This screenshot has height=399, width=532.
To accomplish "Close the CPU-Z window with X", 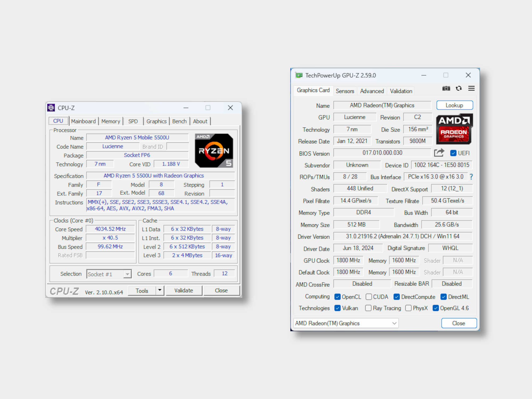I will pos(230,108).
